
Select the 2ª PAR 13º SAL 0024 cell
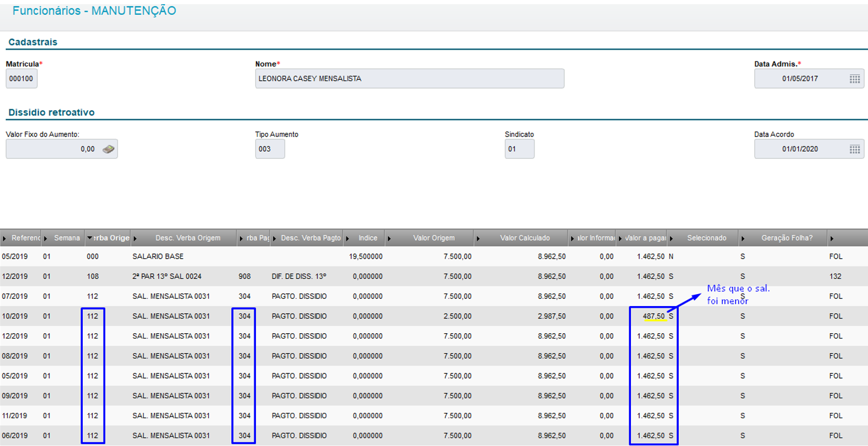[167, 276]
